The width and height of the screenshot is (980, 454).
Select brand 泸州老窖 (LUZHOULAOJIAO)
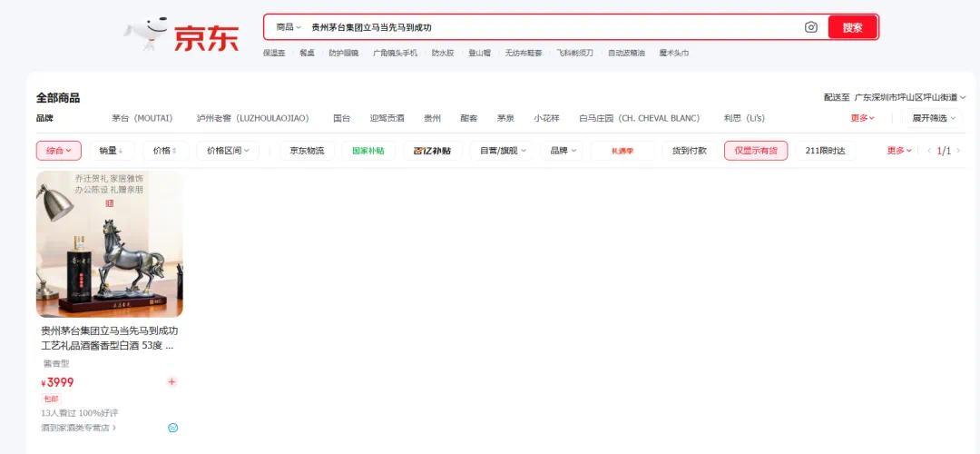[x=253, y=118]
